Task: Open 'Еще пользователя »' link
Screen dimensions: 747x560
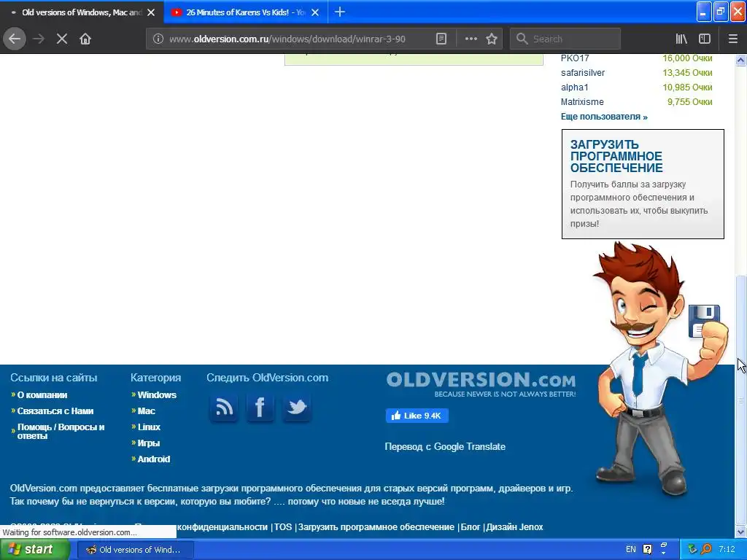Action: [x=604, y=117]
